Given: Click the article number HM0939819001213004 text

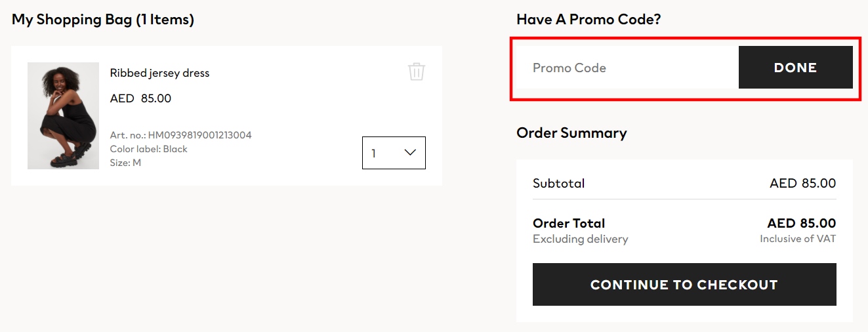Looking at the screenshot, I should (x=180, y=135).
